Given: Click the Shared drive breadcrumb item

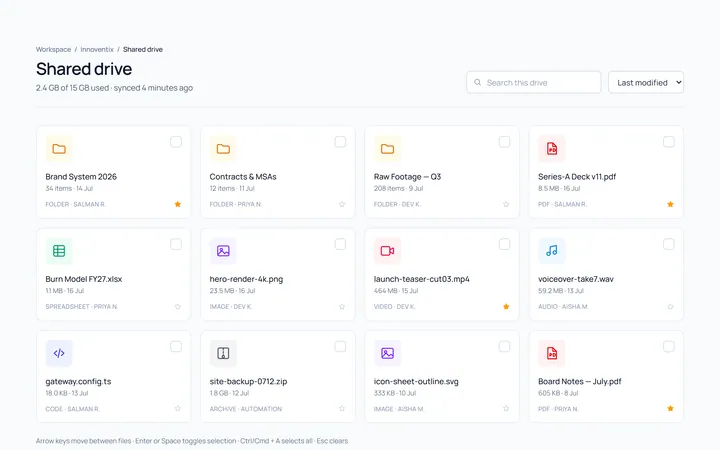Looking at the screenshot, I should point(143,49).
